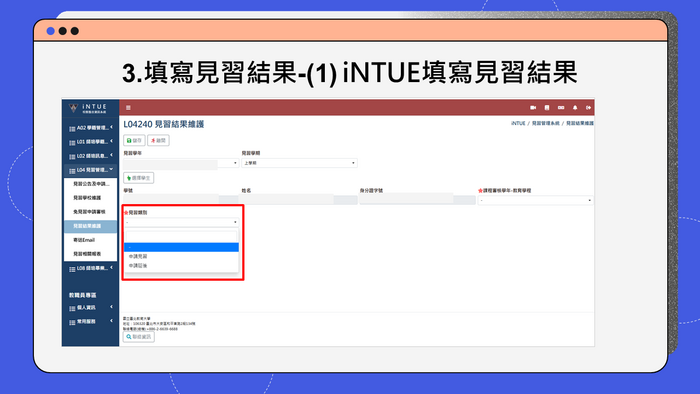This screenshot has height=394, width=700.
Task: Select 寄送Email submenu item
Action: coord(91,240)
